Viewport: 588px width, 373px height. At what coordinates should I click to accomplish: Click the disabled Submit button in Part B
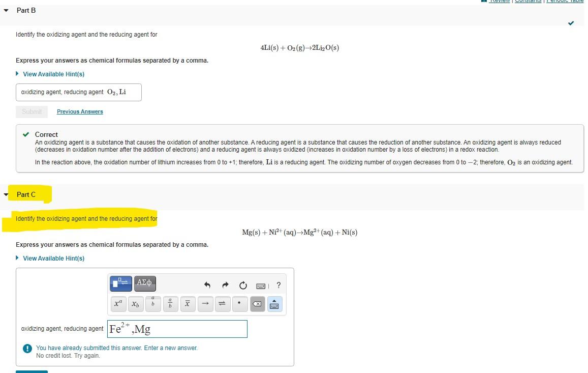pos(32,111)
